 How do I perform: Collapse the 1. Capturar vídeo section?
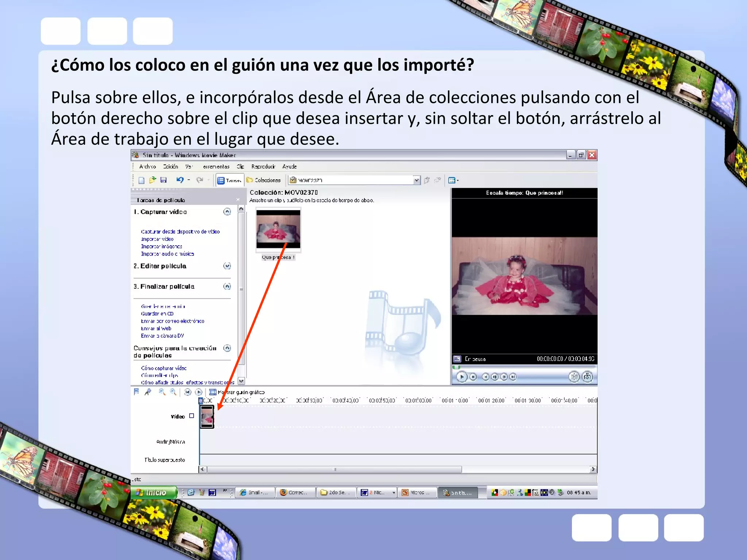click(227, 211)
